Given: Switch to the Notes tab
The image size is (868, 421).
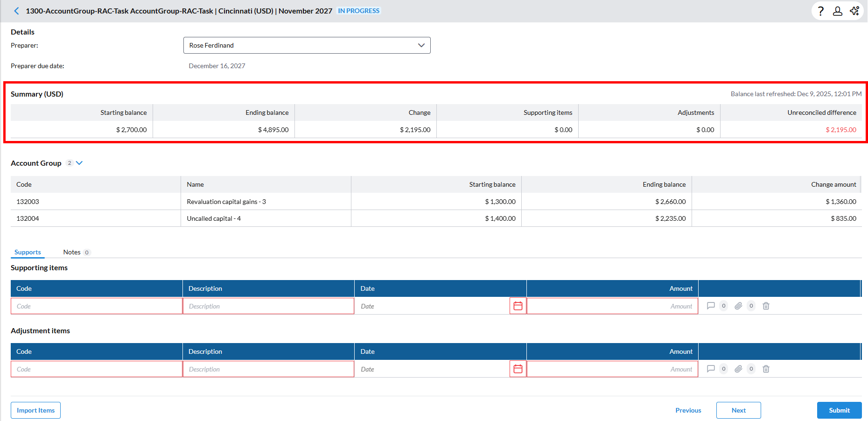Looking at the screenshot, I should point(72,252).
